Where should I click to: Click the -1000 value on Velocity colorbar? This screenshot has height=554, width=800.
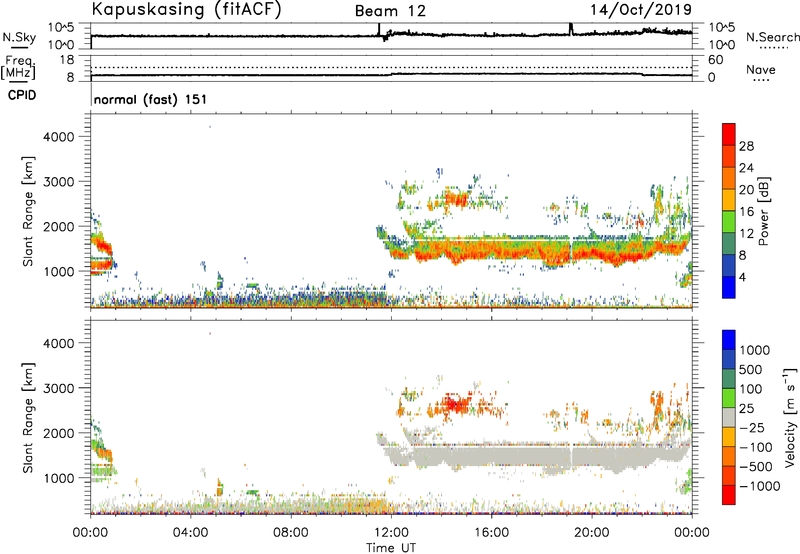(760, 486)
